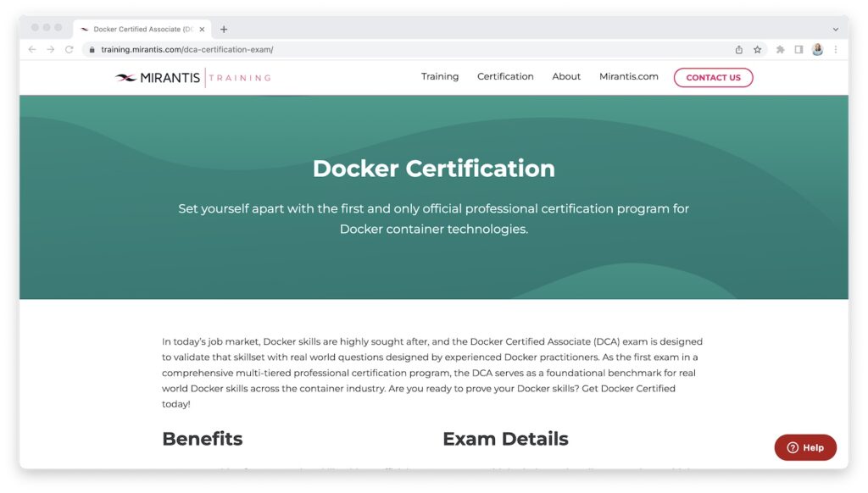Bookmark page with the star icon
The height and width of the screenshot is (493, 868).
(757, 49)
